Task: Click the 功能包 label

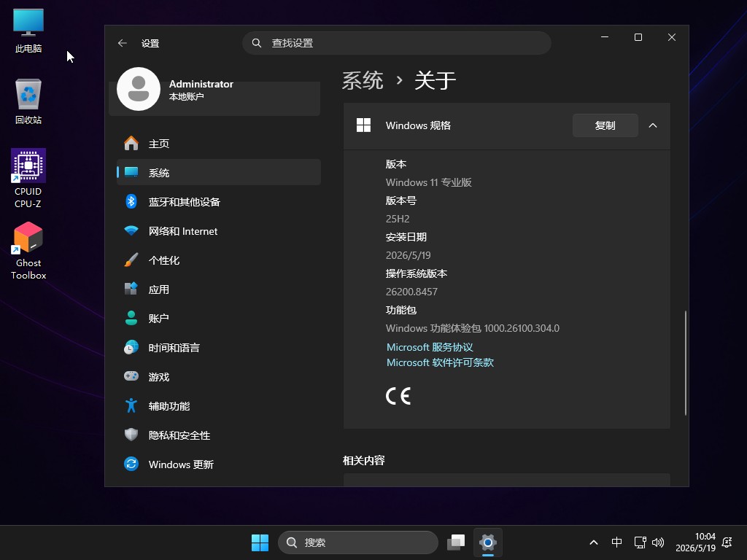Action: click(400, 310)
